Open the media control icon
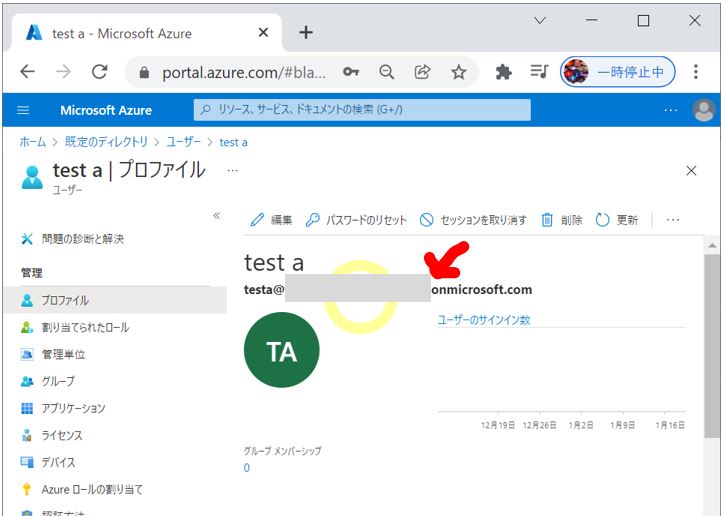This screenshot has height=516, width=722. click(x=539, y=71)
